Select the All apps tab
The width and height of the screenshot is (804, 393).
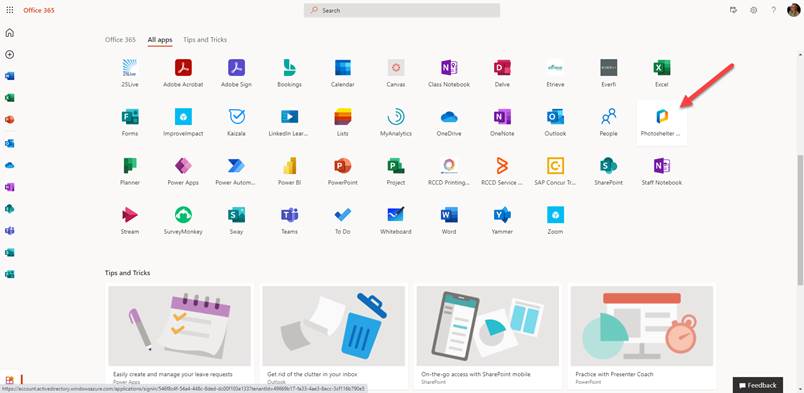[x=160, y=40]
